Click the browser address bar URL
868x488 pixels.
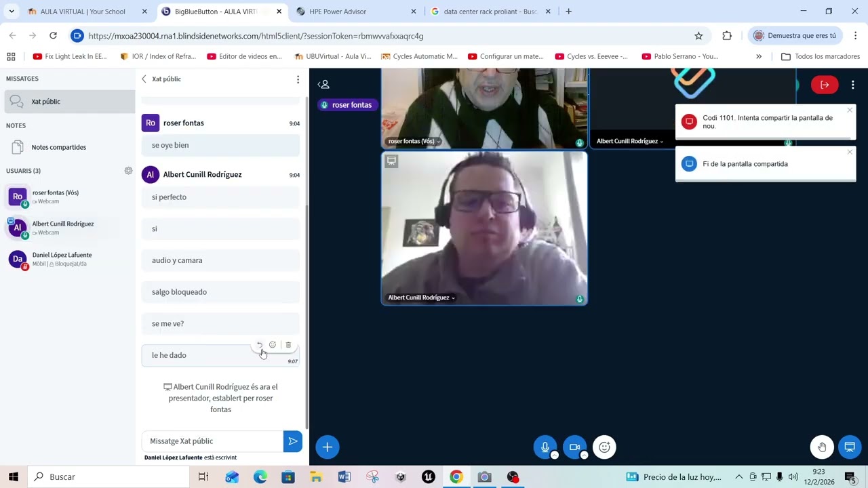pyautogui.click(x=256, y=36)
